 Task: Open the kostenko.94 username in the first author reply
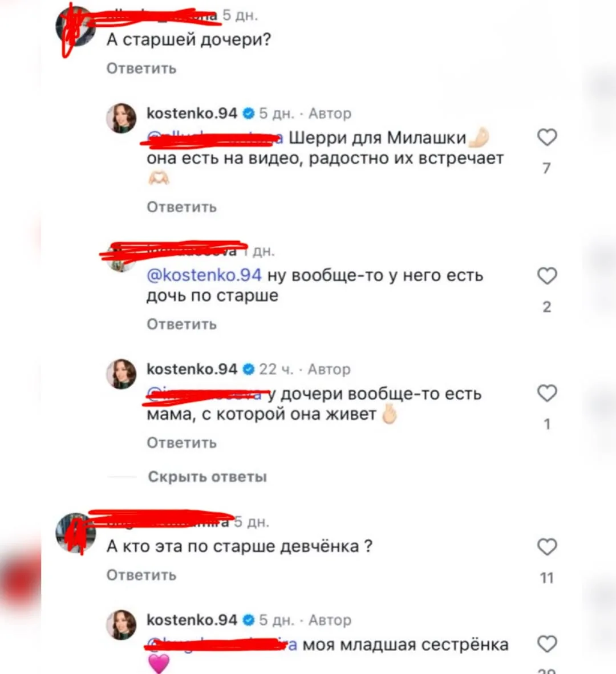pyautogui.click(x=192, y=113)
